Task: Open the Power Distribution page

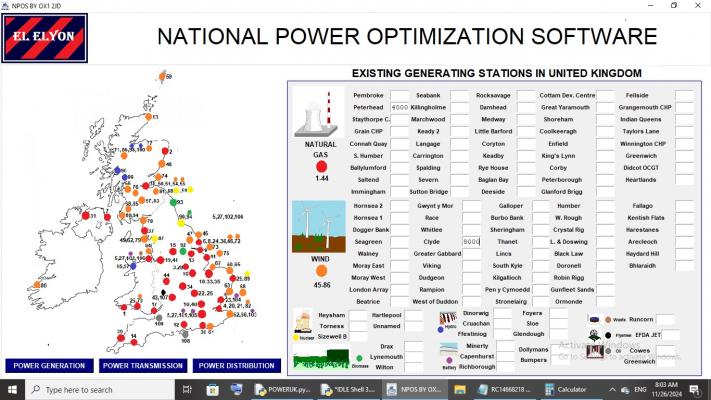Action: [236, 365]
